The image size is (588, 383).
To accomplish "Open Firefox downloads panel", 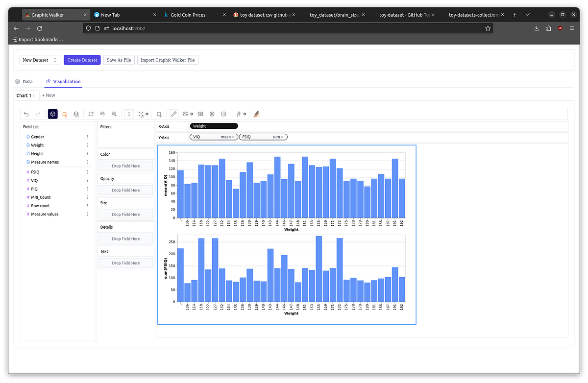I will [x=537, y=28].
